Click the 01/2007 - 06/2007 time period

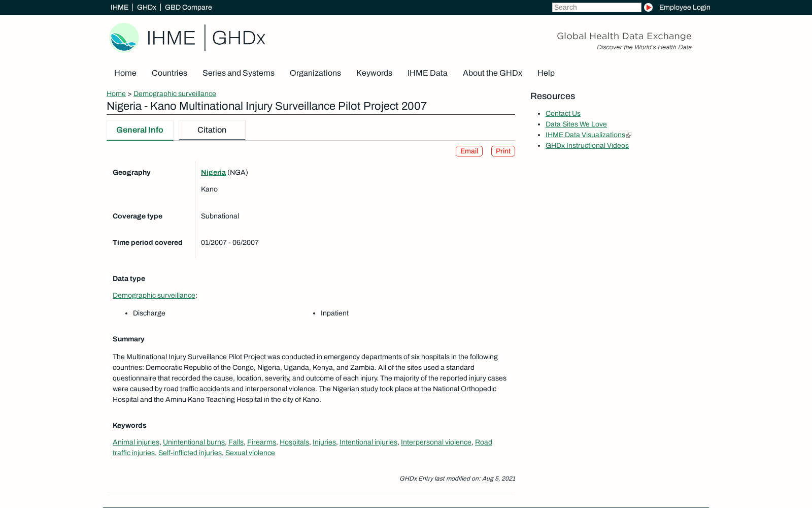pos(230,242)
